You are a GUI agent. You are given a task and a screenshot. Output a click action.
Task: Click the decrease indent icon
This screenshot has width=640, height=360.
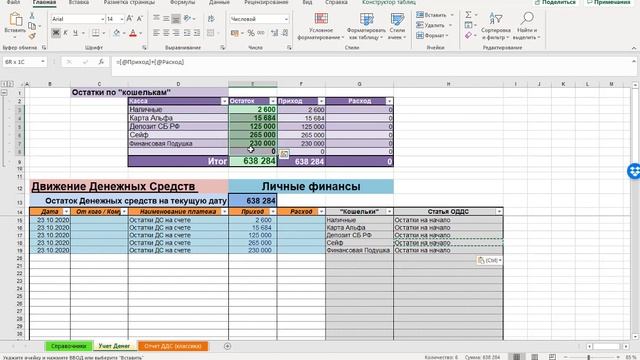(187, 33)
